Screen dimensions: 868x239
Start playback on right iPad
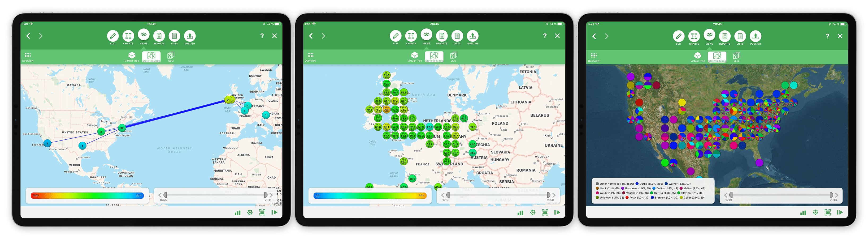tap(840, 212)
